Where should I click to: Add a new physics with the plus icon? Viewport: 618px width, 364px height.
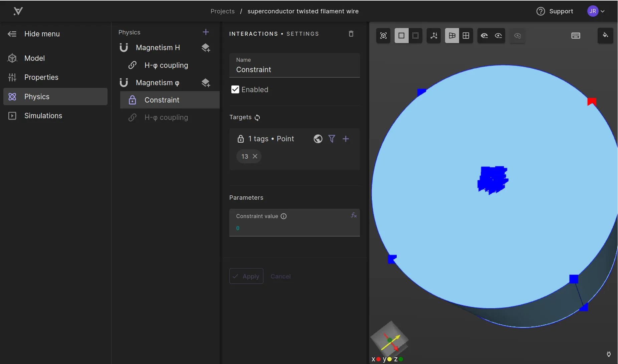tap(206, 32)
